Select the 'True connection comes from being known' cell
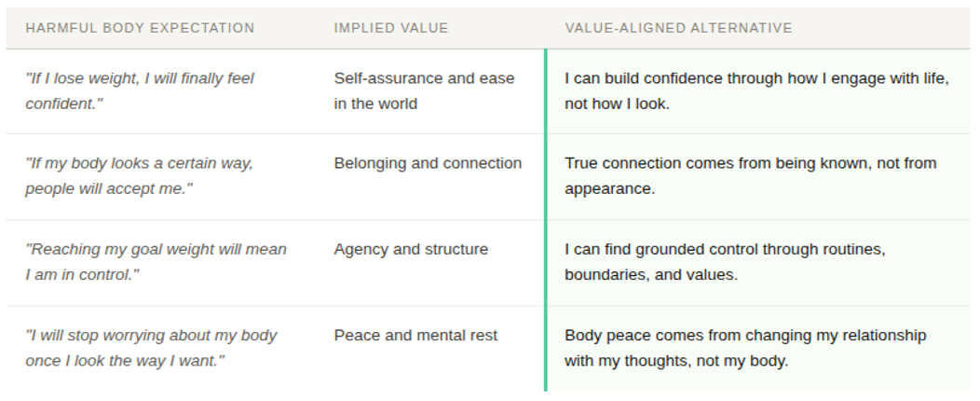The image size is (980, 401). (x=750, y=175)
